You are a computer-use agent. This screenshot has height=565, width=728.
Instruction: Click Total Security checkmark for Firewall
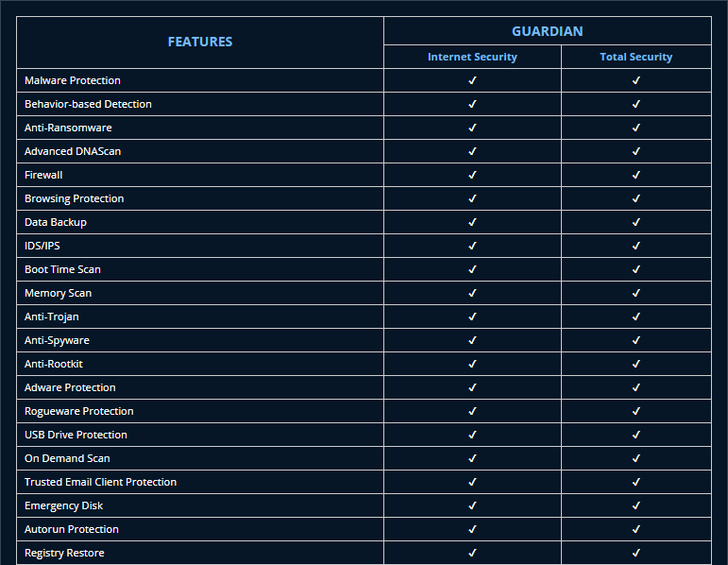[636, 175]
